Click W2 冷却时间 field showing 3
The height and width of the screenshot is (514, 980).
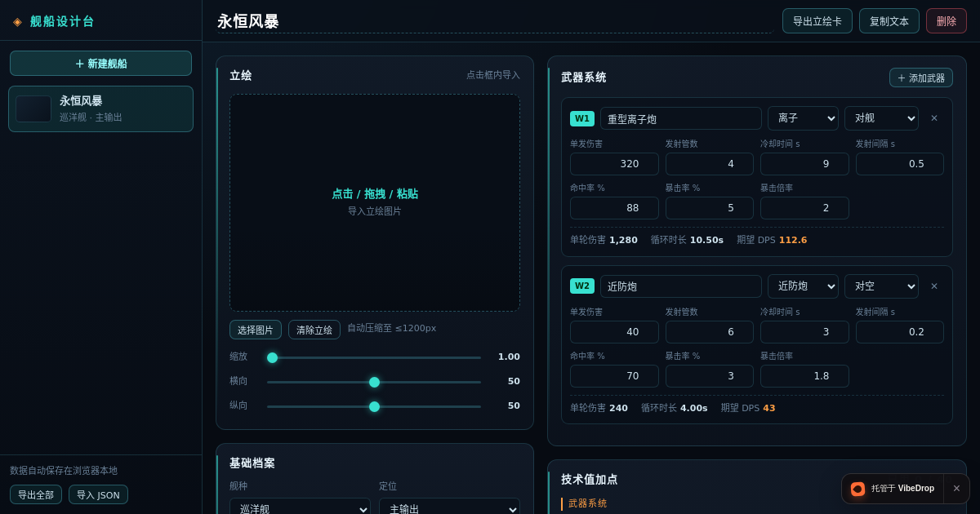804,332
